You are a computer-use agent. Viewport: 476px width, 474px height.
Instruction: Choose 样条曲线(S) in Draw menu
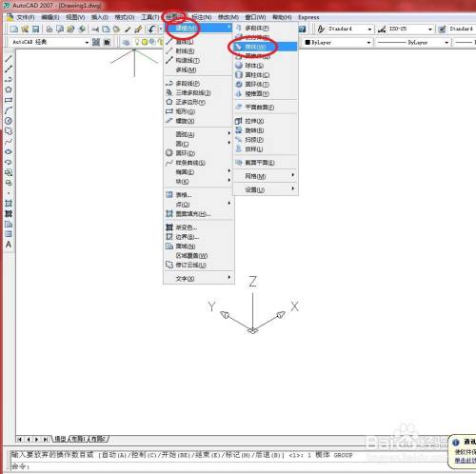tap(199, 163)
